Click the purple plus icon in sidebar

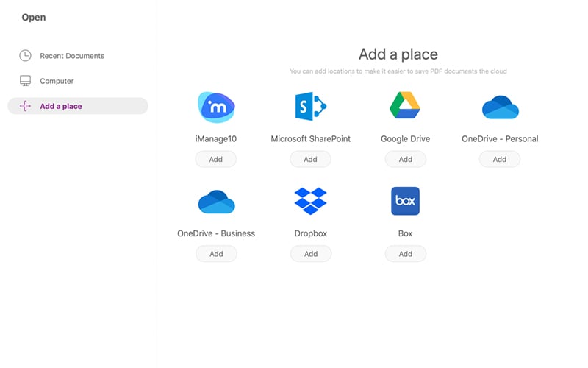(25, 106)
